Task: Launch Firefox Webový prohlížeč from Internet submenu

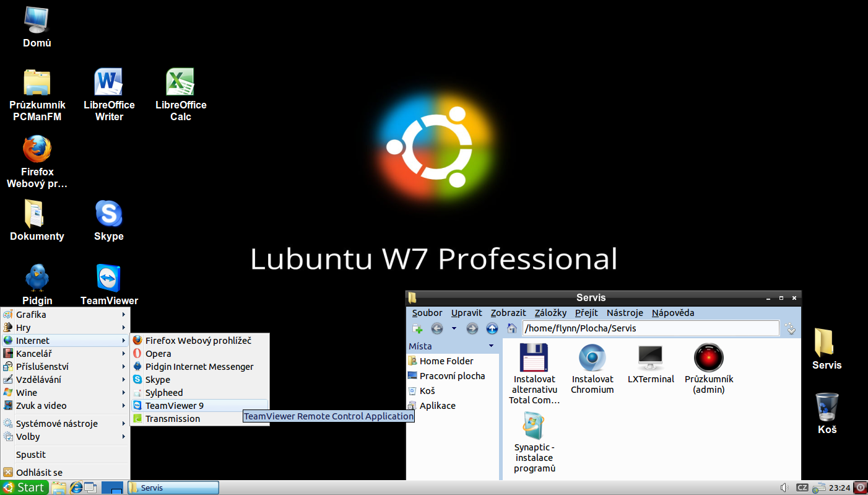Action: pos(200,341)
